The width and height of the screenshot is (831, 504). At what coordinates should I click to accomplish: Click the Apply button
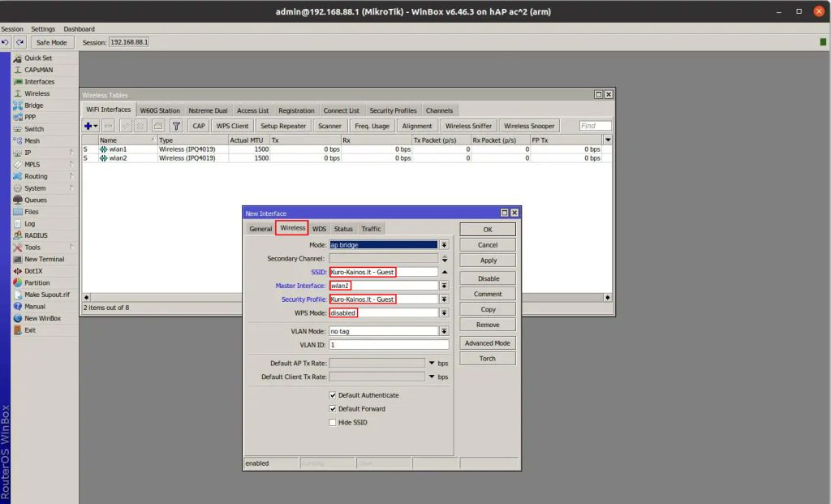pyautogui.click(x=488, y=261)
